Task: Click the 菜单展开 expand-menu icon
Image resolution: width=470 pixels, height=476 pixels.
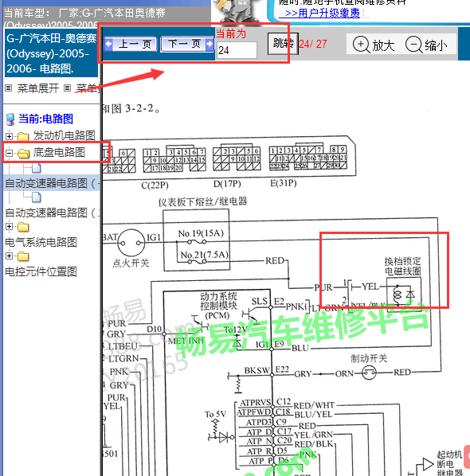Action: 9,88
